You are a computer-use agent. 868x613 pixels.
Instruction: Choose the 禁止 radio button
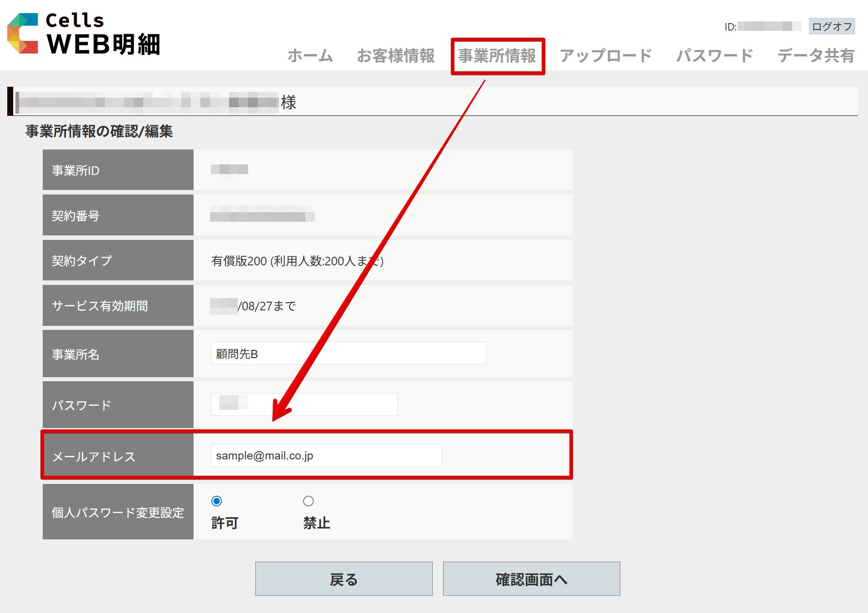309,501
